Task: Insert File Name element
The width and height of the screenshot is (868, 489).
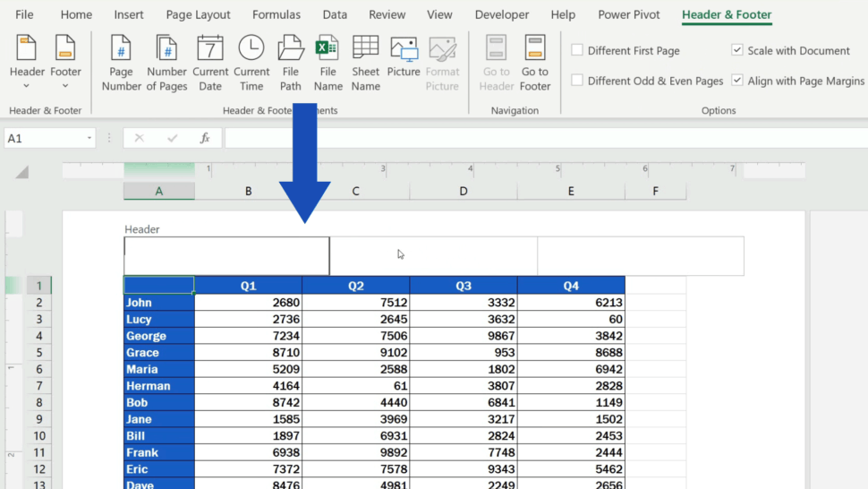Action: (x=328, y=63)
